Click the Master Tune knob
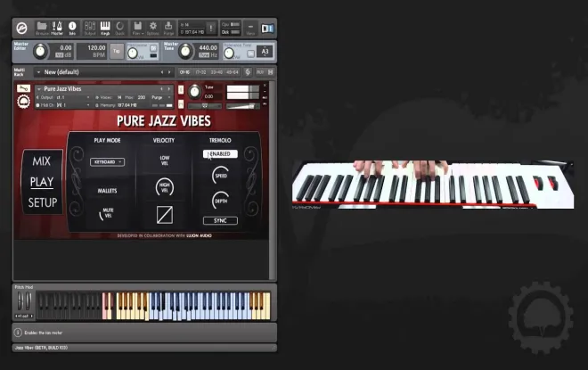This screenshot has width=588, height=370. click(185, 52)
